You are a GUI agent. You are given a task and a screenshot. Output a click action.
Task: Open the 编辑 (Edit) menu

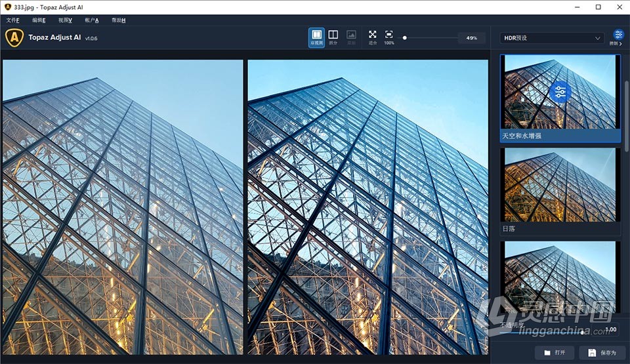pos(39,20)
